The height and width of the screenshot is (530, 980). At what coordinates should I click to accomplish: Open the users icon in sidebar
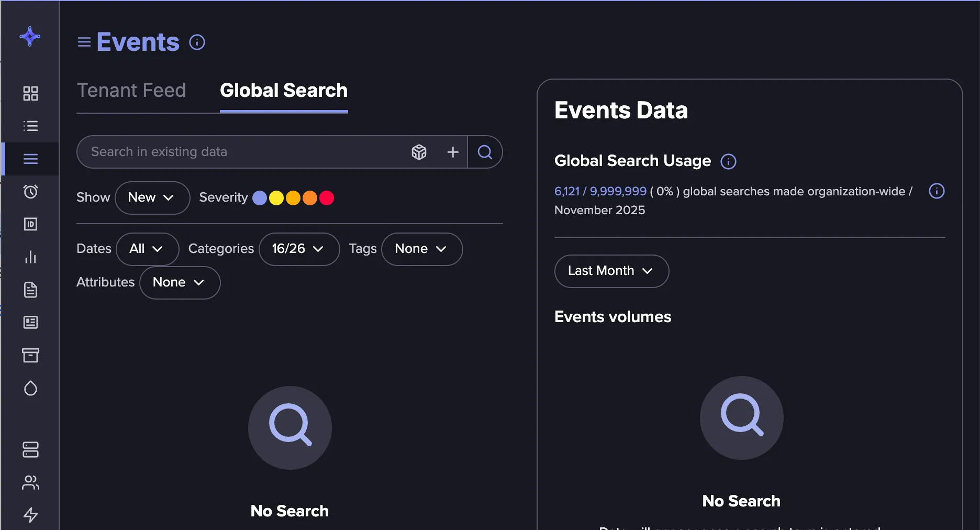point(30,482)
